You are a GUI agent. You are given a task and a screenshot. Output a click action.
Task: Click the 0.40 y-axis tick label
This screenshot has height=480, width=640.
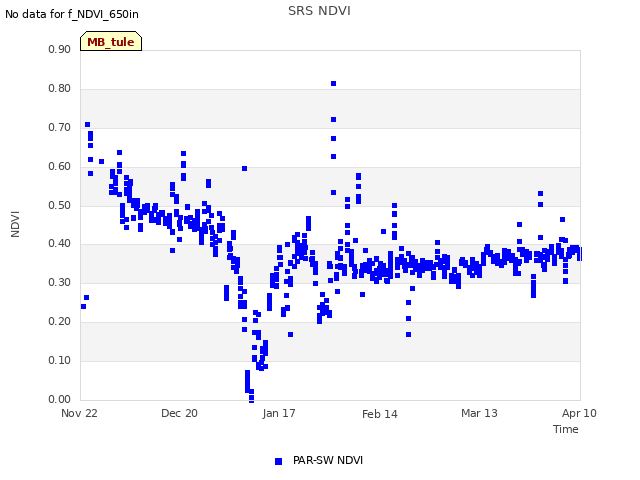[x=59, y=243]
